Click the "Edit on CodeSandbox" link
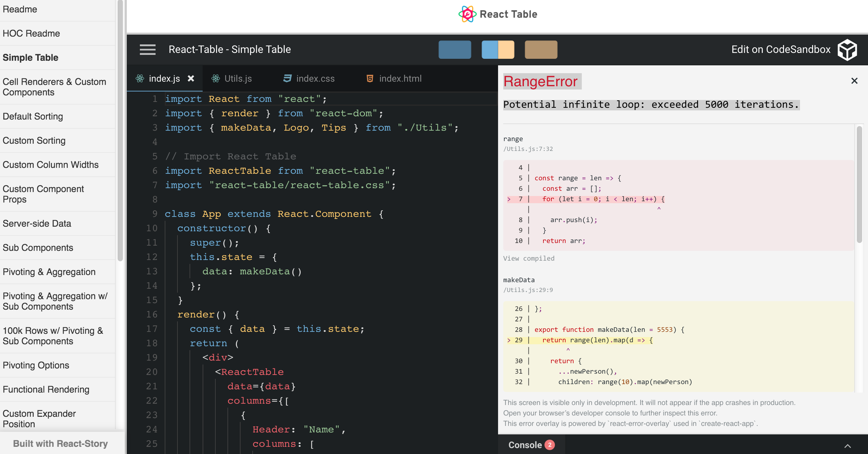 (x=781, y=50)
